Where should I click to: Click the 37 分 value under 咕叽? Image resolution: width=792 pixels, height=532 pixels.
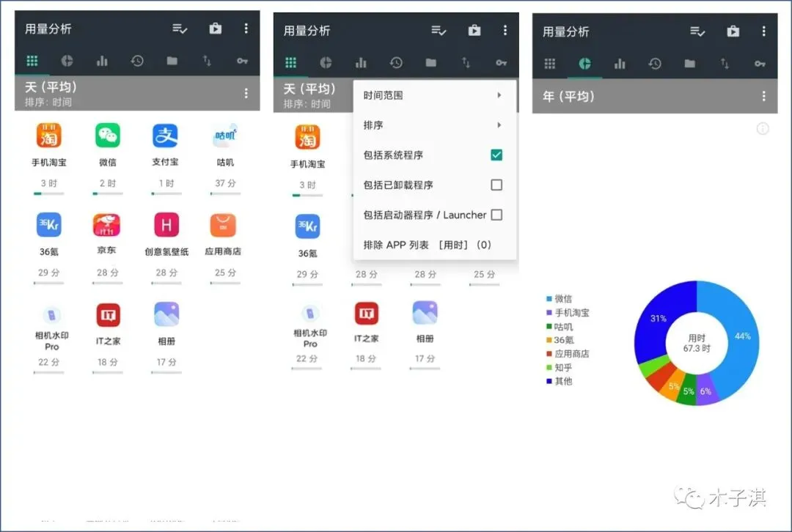pyautogui.click(x=225, y=182)
